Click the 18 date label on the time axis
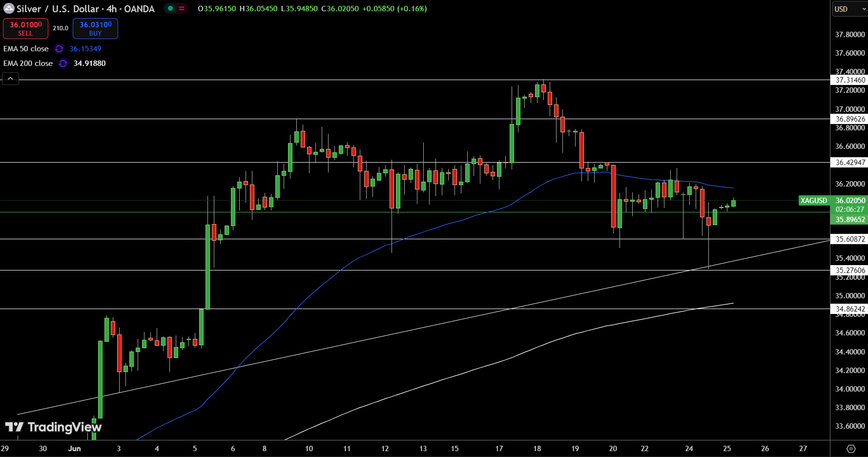The image size is (868, 457). pyautogui.click(x=537, y=448)
